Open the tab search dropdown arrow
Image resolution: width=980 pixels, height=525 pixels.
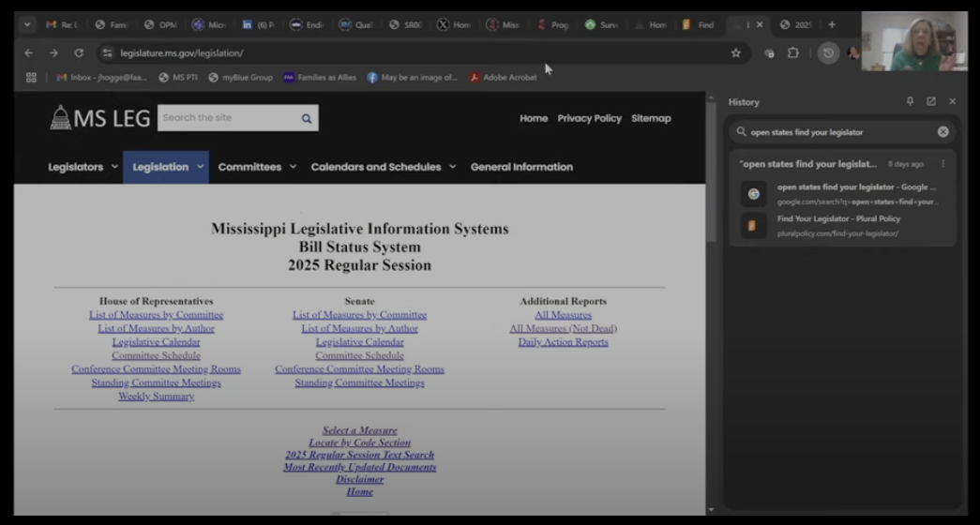[x=26, y=24]
